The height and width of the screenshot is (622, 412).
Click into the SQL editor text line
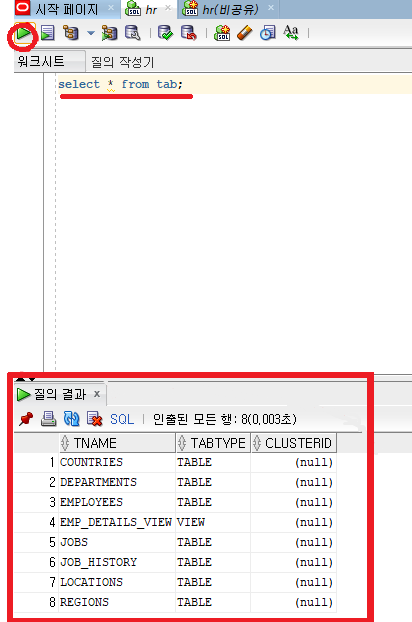point(234,84)
